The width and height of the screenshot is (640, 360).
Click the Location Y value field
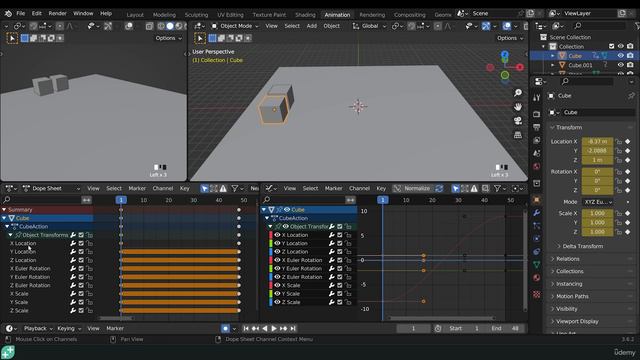(597, 151)
